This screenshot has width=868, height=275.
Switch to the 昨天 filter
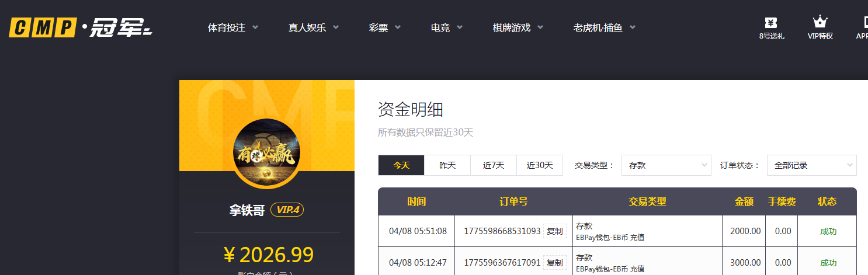447,165
